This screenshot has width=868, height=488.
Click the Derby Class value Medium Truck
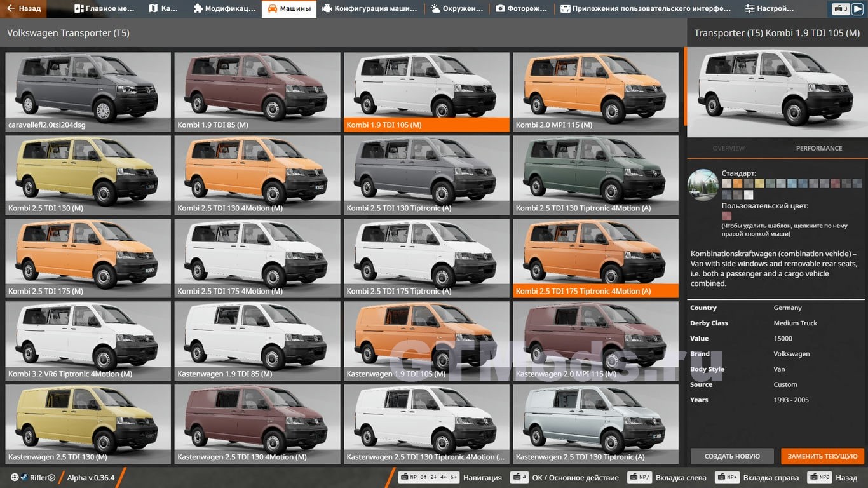click(796, 323)
